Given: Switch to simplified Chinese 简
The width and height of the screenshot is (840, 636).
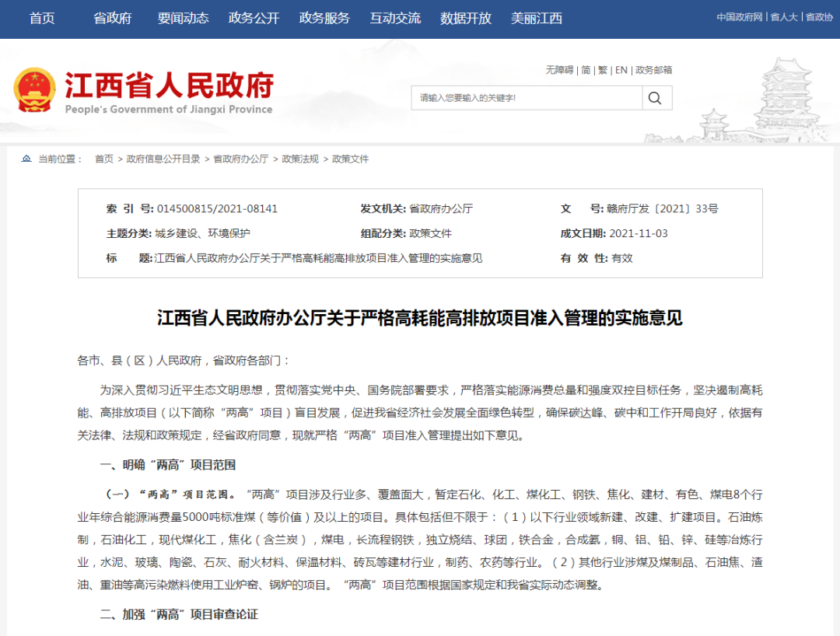Looking at the screenshot, I should pyautogui.click(x=586, y=70).
